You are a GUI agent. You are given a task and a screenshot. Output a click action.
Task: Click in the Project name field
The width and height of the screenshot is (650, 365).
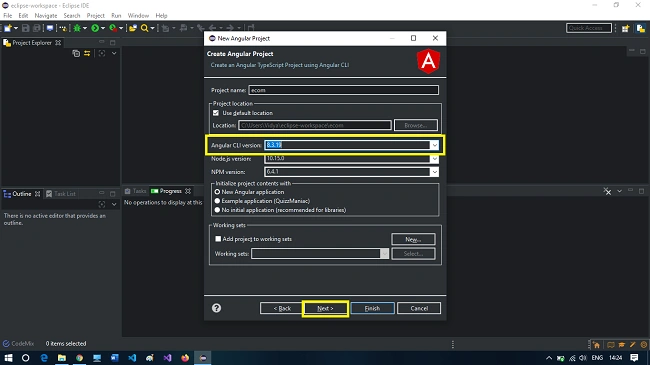tap(343, 90)
